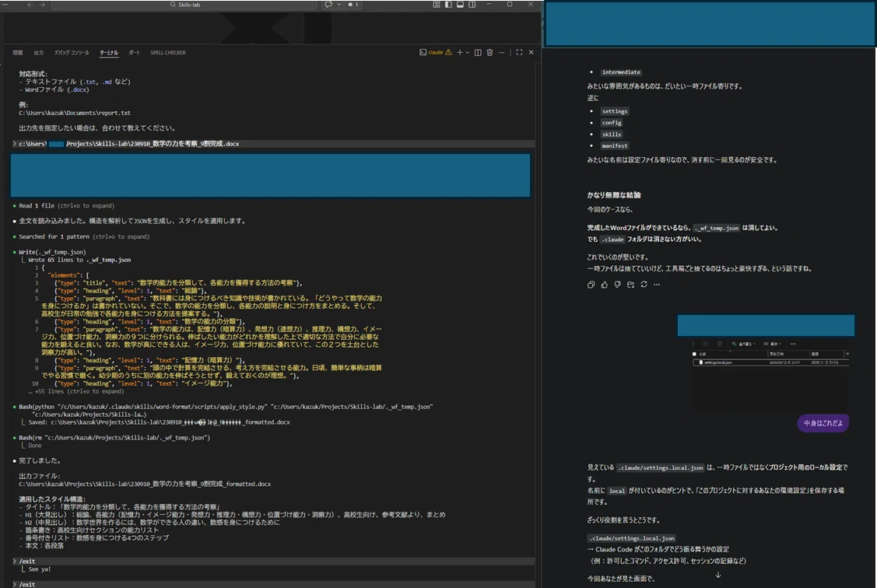Viewport: 877px width, 588px height.
Task: Click the report.txt example path
Action: click(75, 112)
